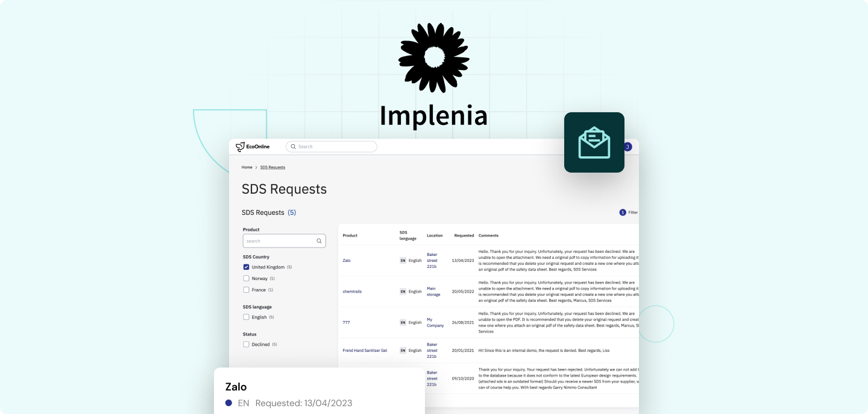Click the EN badge on the chemtrails row
Viewport: 868px width, 414px height.
click(403, 291)
